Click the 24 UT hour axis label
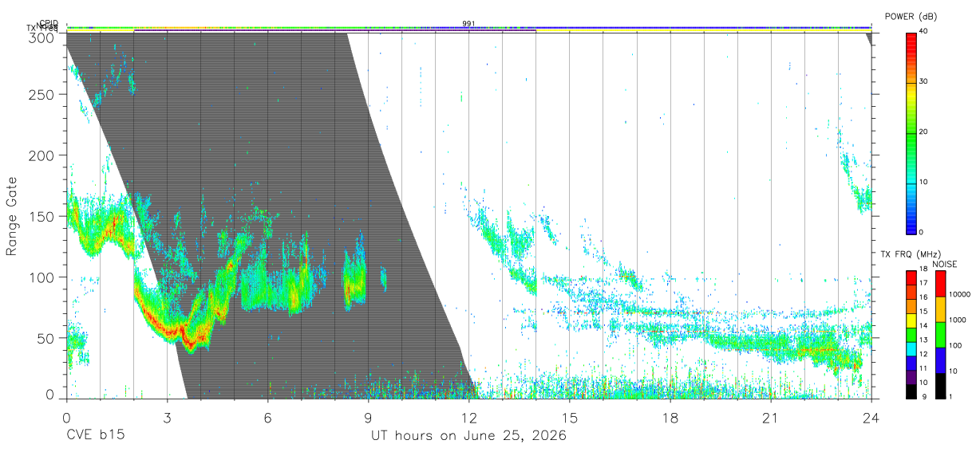 click(x=871, y=417)
